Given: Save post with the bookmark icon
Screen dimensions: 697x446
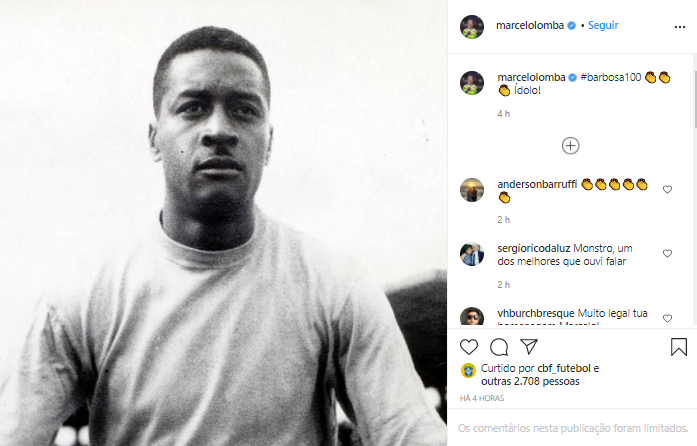Looking at the screenshot, I should tap(678, 347).
